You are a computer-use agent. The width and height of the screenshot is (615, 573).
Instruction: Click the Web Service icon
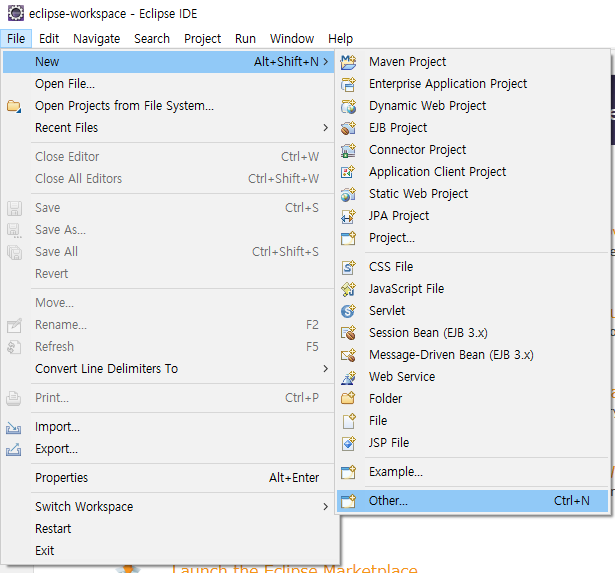coord(348,377)
